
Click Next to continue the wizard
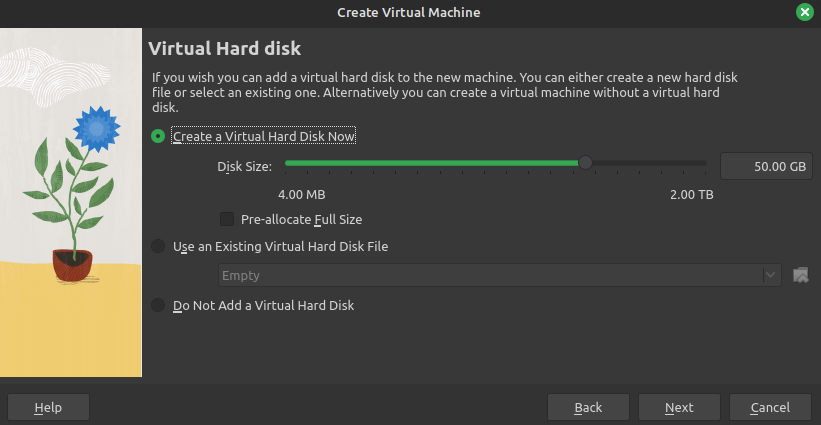point(679,407)
